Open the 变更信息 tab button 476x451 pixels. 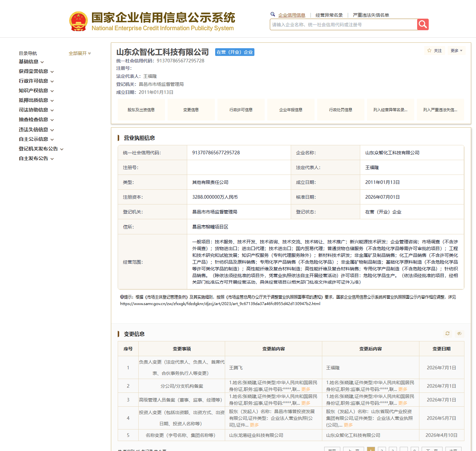(x=191, y=110)
